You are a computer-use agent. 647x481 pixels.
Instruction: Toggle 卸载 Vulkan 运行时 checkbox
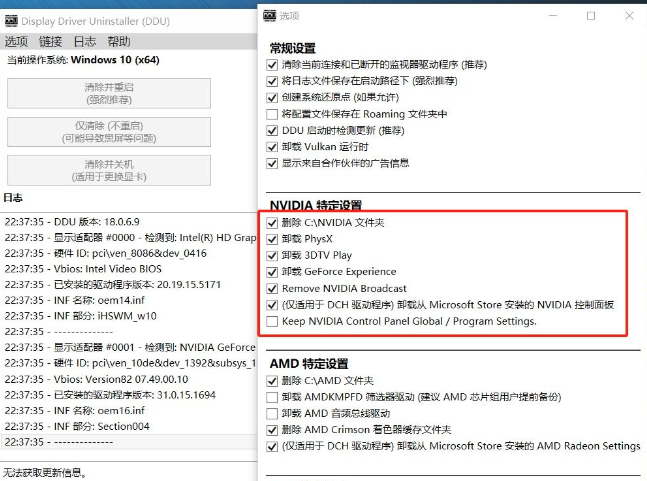click(x=272, y=147)
